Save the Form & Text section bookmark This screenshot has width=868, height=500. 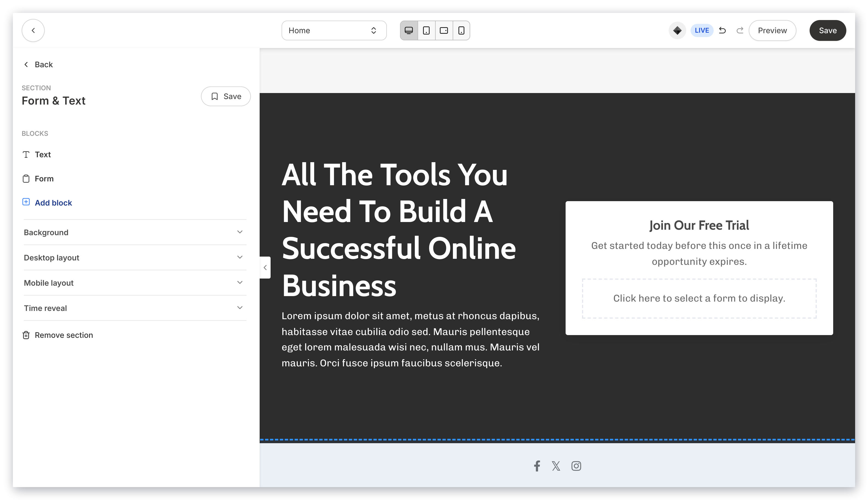pyautogui.click(x=226, y=97)
